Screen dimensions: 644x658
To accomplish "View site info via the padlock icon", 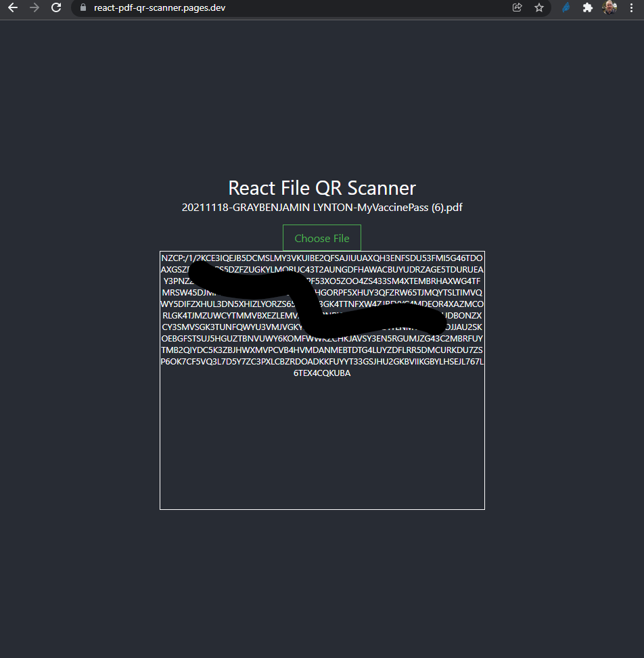I will click(x=83, y=8).
